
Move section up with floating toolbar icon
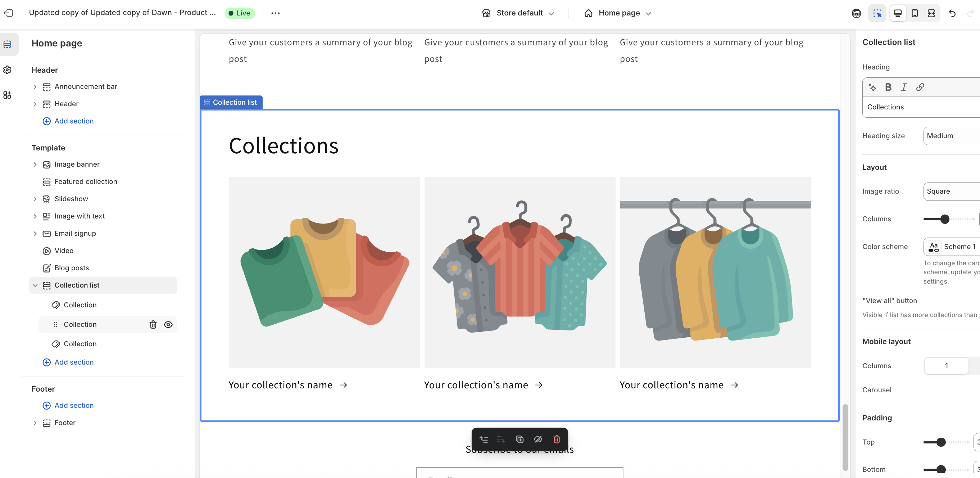tap(484, 439)
